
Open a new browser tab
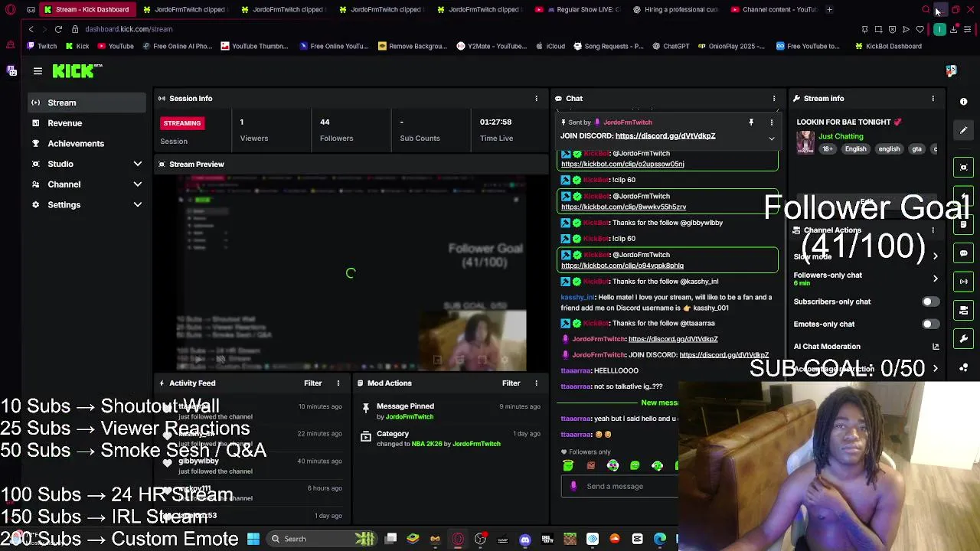point(830,9)
